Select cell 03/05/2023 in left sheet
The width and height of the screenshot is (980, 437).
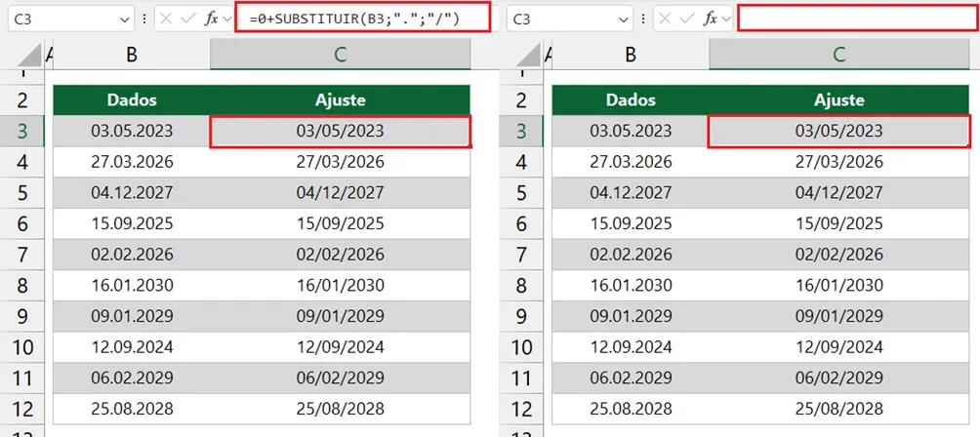[340, 131]
